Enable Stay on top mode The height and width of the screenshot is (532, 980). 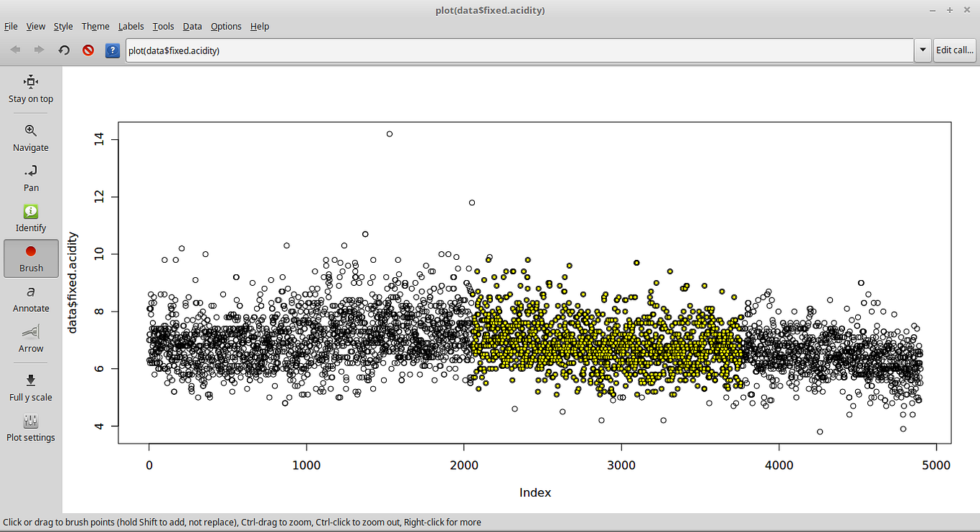point(30,87)
